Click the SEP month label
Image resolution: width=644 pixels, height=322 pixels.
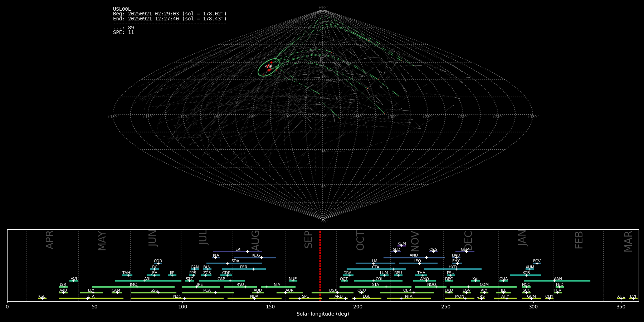(x=308, y=239)
